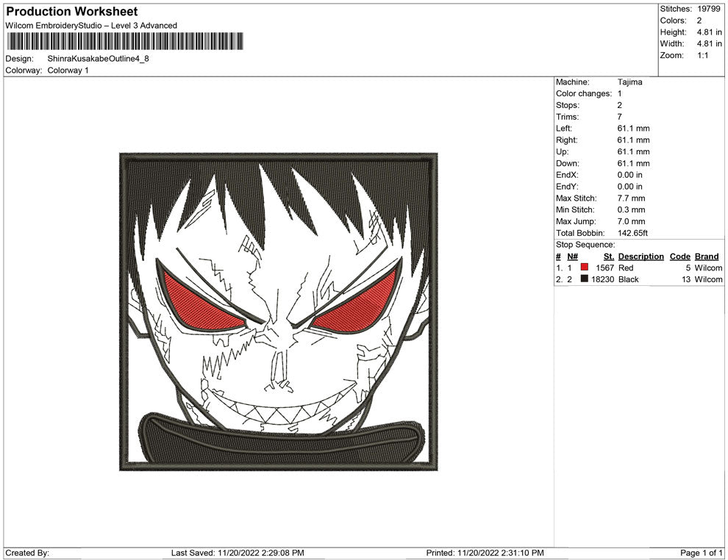Image resolution: width=728 pixels, height=560 pixels.
Task: Click the machine value 'Tajima'
Action: pyautogui.click(x=630, y=82)
